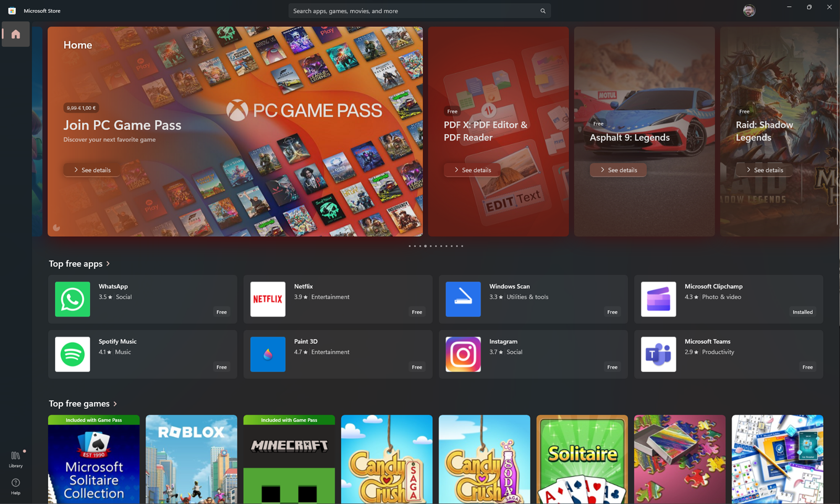Open the Minecraft game tile
Viewport: 840px width, 504px height.
[x=289, y=459]
